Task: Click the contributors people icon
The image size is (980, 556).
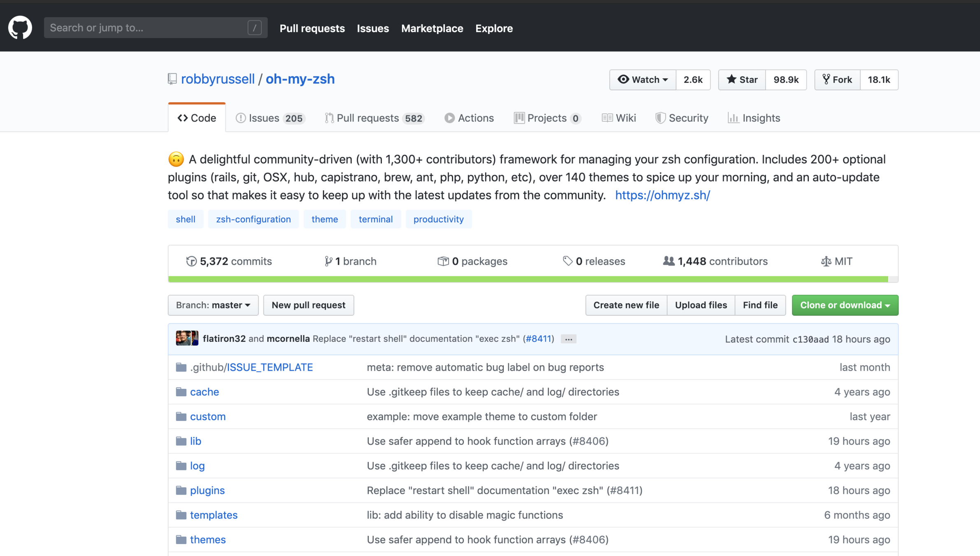Action: click(668, 261)
